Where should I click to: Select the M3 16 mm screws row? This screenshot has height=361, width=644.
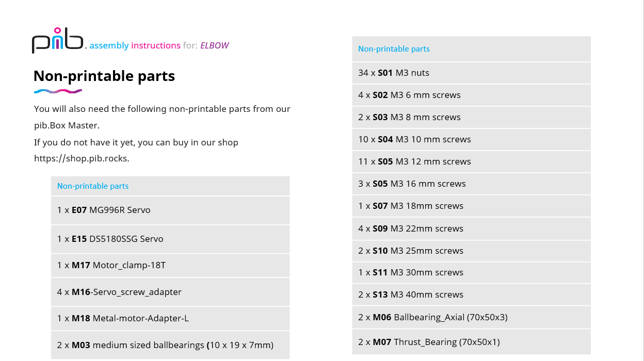(471, 184)
